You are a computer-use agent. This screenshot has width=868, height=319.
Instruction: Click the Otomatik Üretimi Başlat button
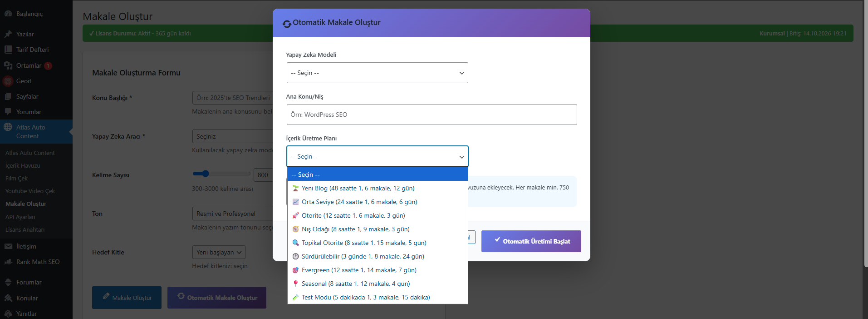[531, 241]
